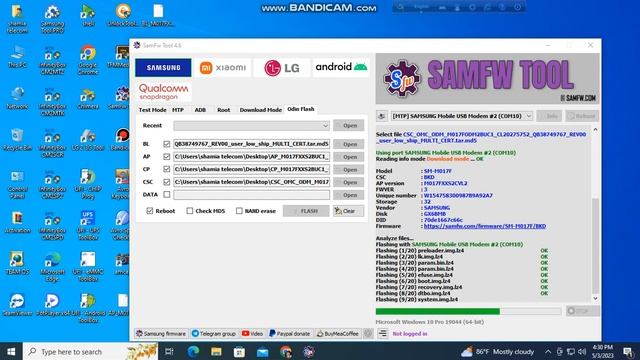Screen dimensions: 640x360
Task: Open This PC desktop icon
Action: [x=17, y=57]
